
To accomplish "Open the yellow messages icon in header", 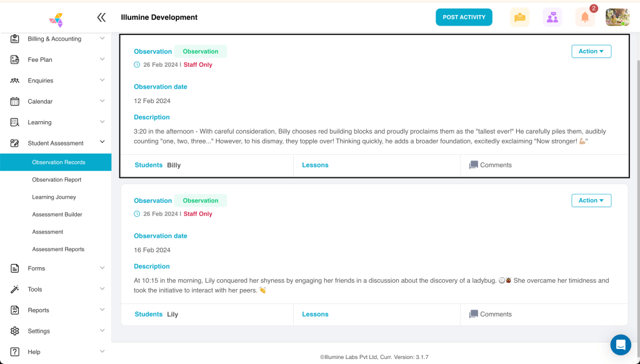I will tap(519, 17).
